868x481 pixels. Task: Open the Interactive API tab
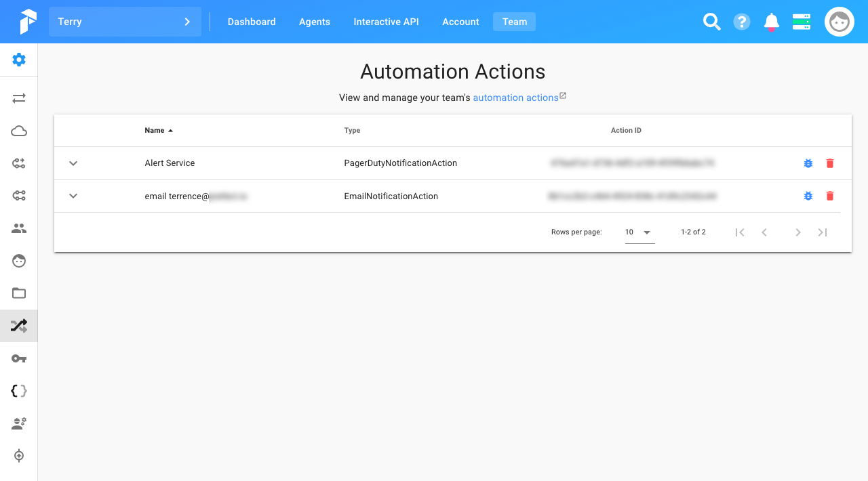pyautogui.click(x=386, y=22)
